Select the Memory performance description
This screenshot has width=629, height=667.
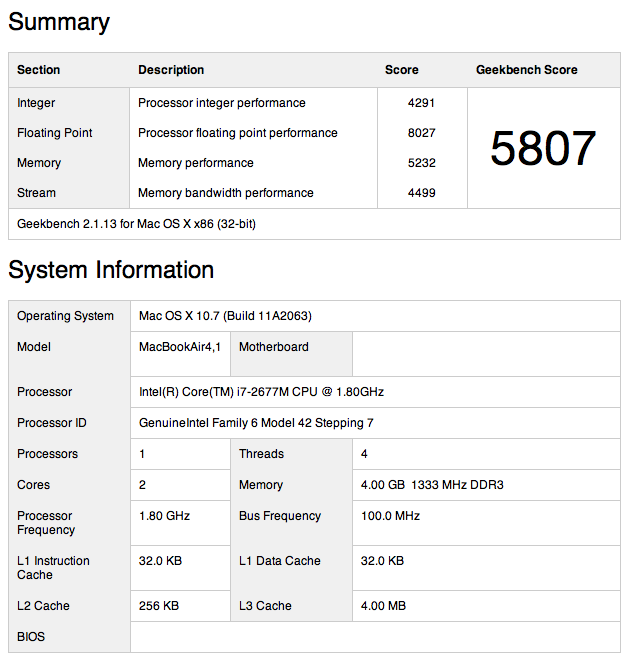pyautogui.click(x=196, y=163)
